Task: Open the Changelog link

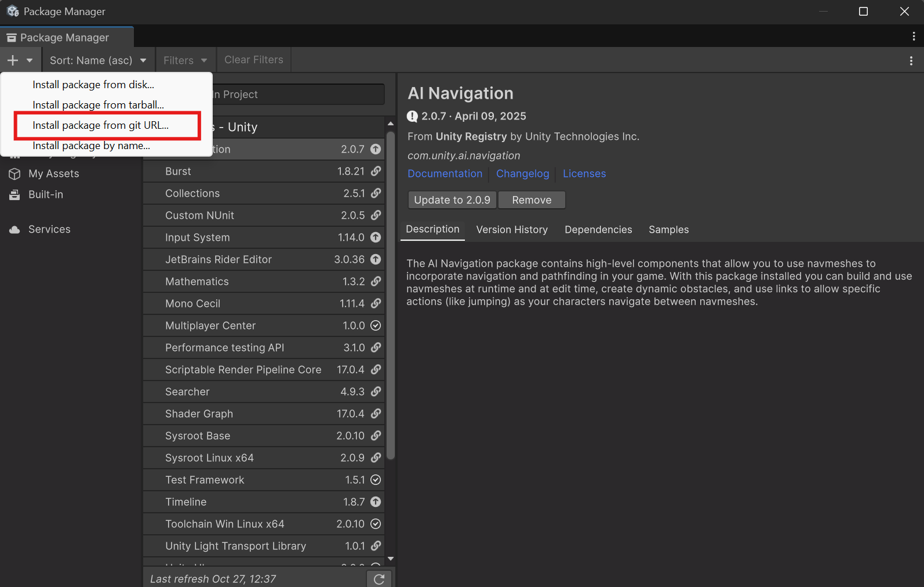Action: tap(522, 173)
